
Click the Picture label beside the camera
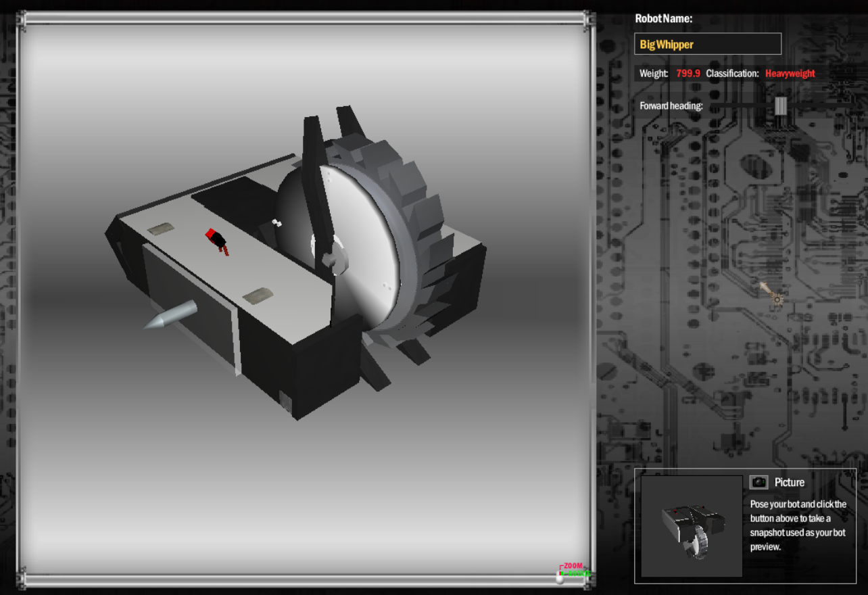789,482
